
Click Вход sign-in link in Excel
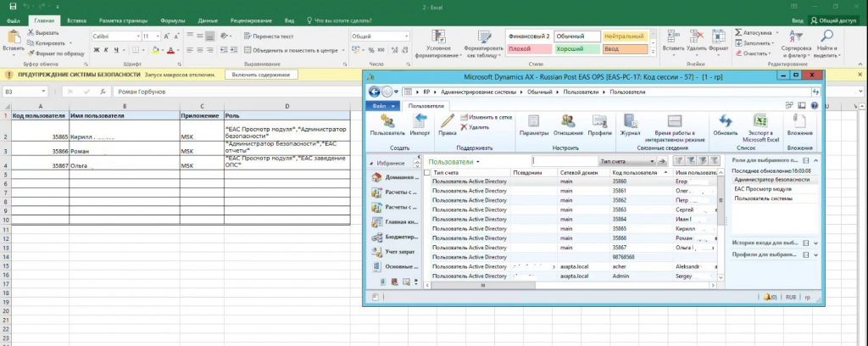tap(797, 20)
